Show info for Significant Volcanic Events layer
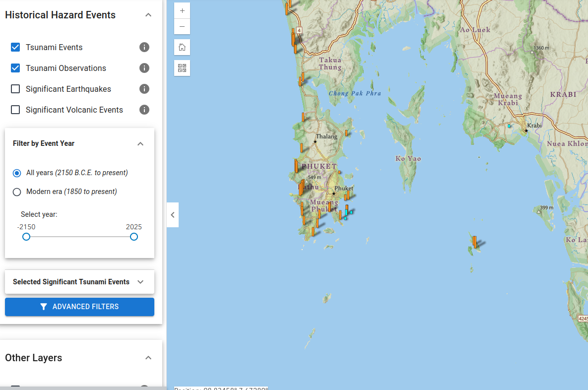The height and width of the screenshot is (390, 588). click(144, 110)
